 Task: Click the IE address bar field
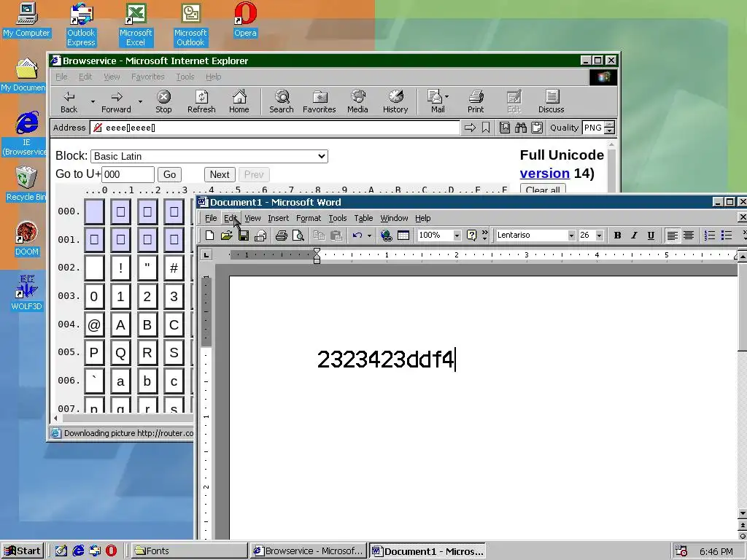275,128
